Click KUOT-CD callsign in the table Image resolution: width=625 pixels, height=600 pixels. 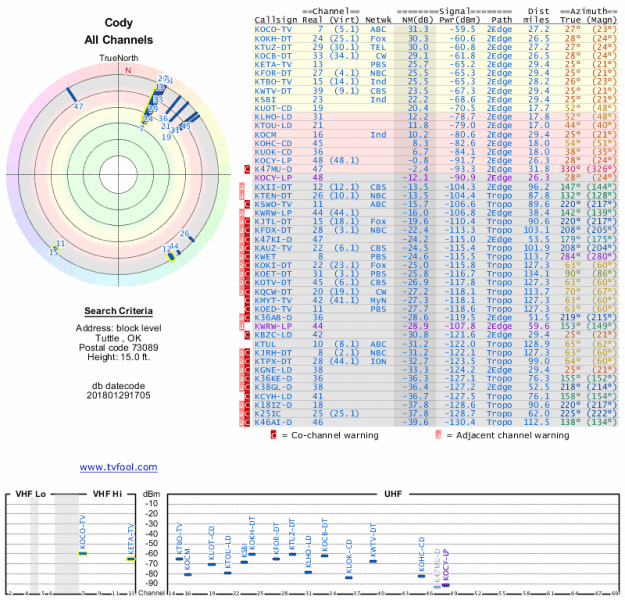click(x=273, y=108)
